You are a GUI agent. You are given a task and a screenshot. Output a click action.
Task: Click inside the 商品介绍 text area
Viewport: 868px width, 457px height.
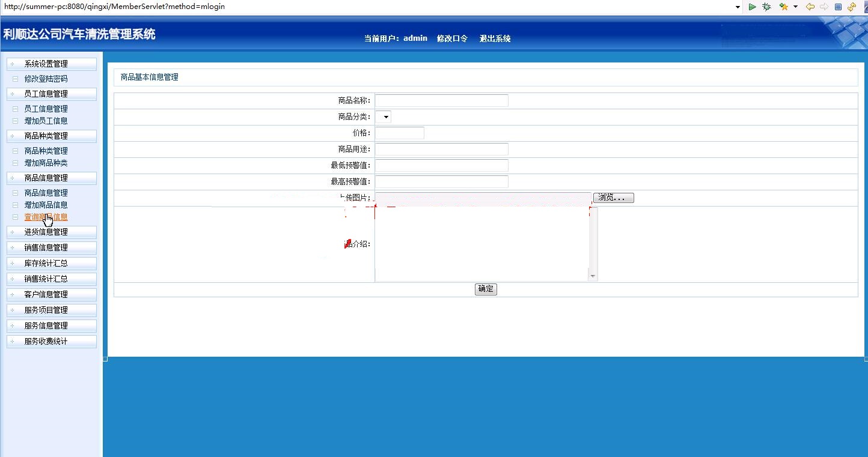481,244
